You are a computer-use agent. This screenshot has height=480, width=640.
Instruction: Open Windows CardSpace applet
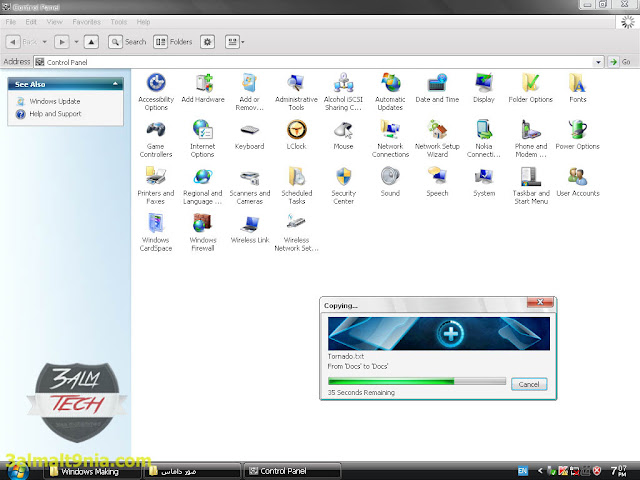click(x=156, y=233)
